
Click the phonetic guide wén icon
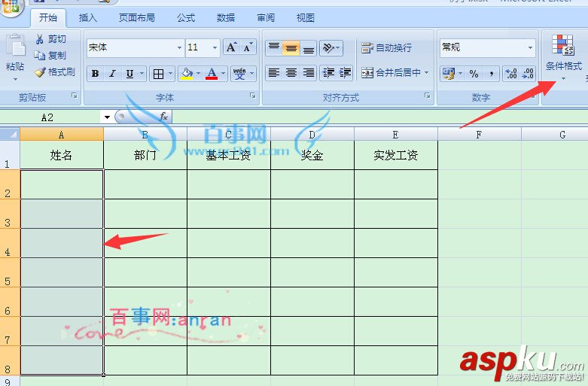[x=239, y=74]
